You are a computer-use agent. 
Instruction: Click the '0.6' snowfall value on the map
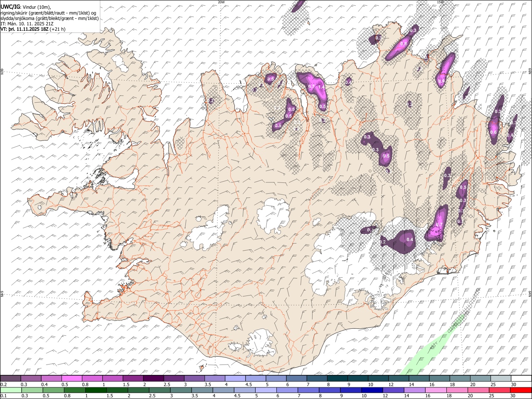tap(493, 132)
